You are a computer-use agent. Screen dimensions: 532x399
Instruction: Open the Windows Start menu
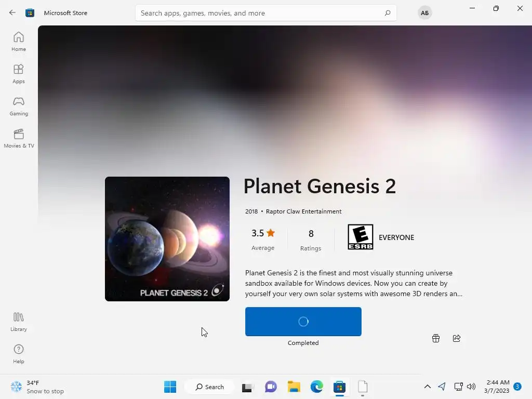point(170,387)
